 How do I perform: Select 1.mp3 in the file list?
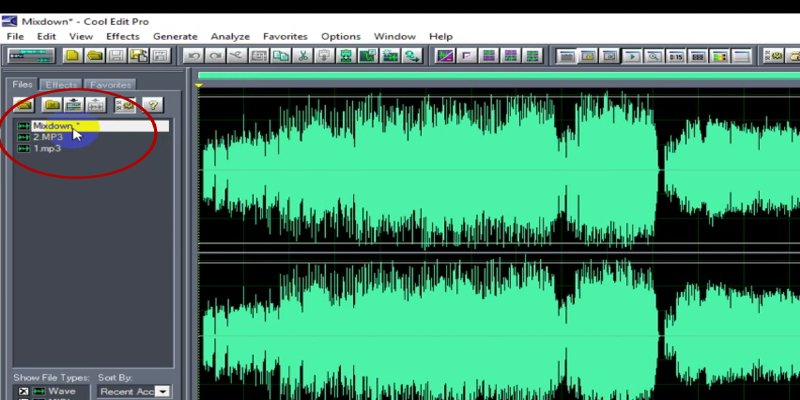47,148
